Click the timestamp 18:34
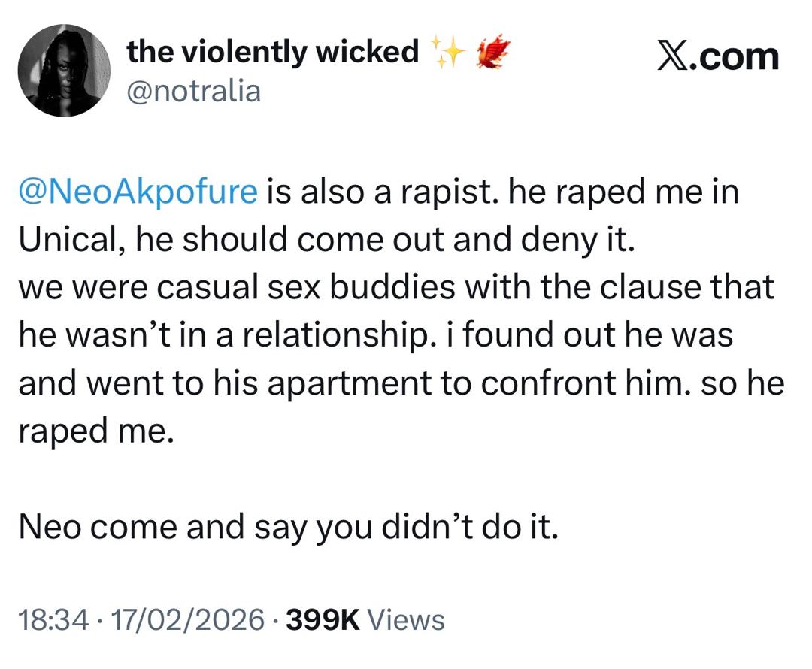 pyautogui.click(x=54, y=619)
